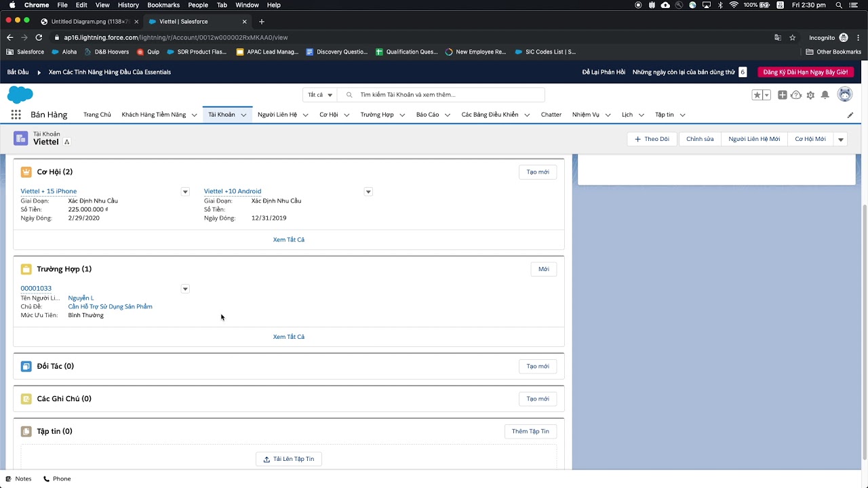868x488 pixels.
Task: Open the History menu in the menu bar
Action: pos(128,5)
